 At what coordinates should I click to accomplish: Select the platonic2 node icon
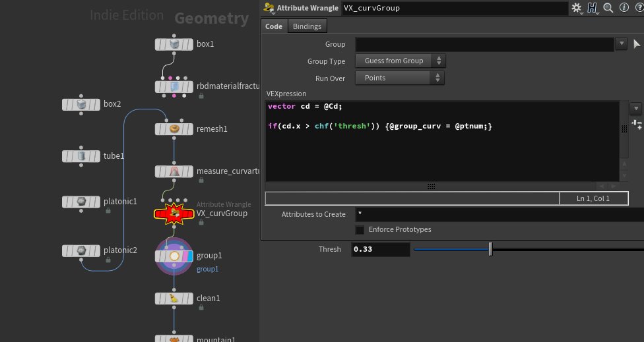click(x=81, y=250)
